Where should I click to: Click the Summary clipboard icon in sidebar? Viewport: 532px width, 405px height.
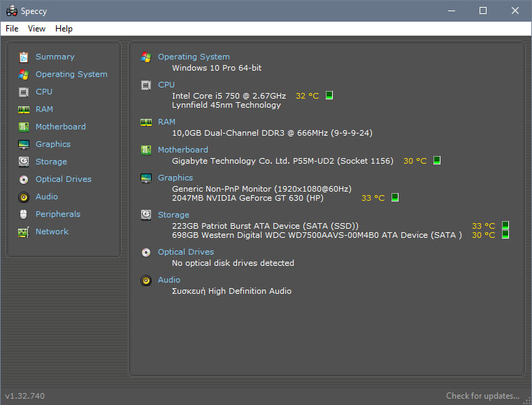(x=23, y=57)
